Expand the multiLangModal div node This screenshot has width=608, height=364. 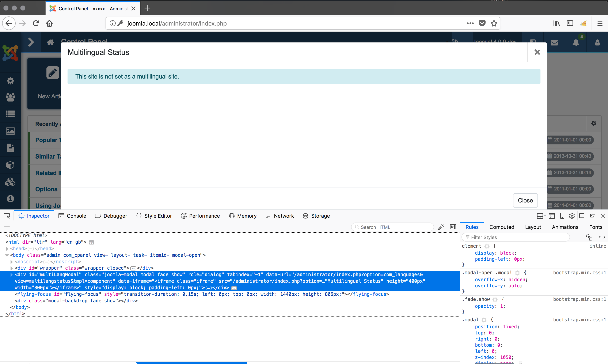coord(11,275)
